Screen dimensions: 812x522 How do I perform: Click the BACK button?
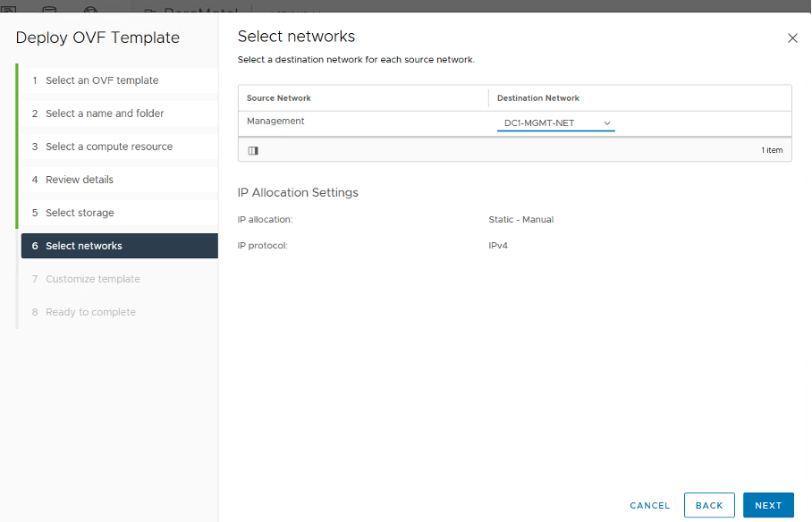tap(709, 505)
